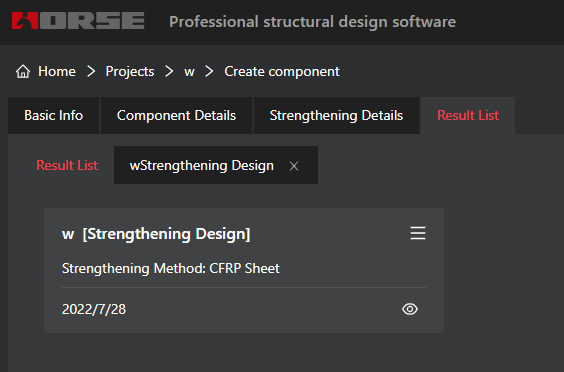Open the Component Details tab

[176, 115]
